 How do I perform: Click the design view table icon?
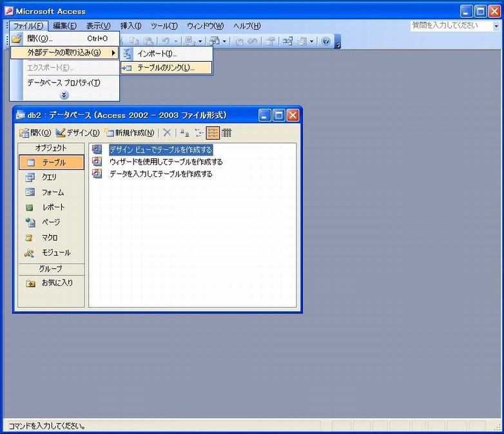tap(97, 149)
